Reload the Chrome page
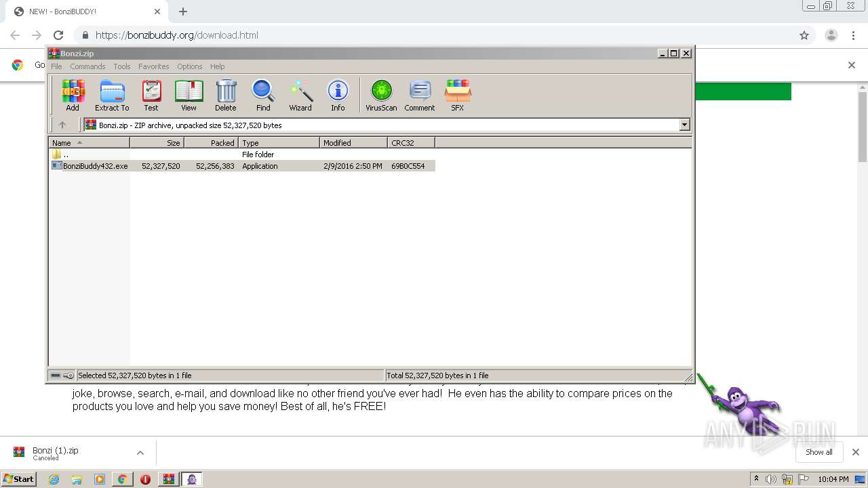Viewport: 868px width, 488px height. click(58, 35)
